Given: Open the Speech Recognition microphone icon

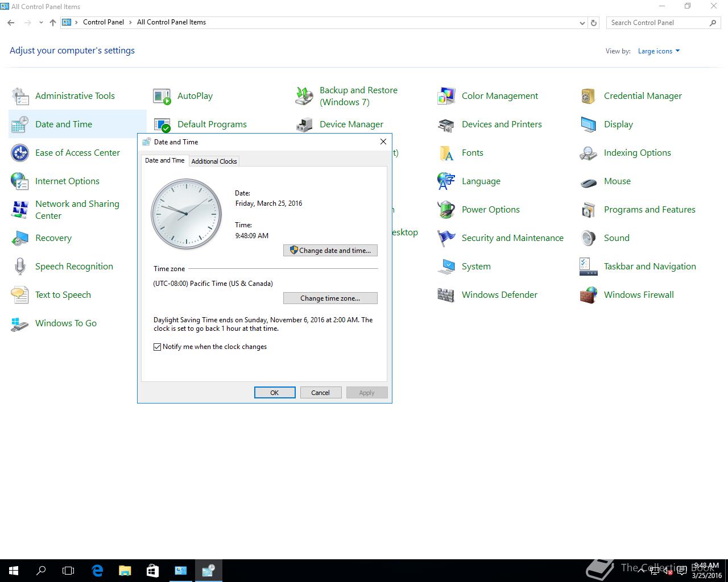Looking at the screenshot, I should (20, 267).
